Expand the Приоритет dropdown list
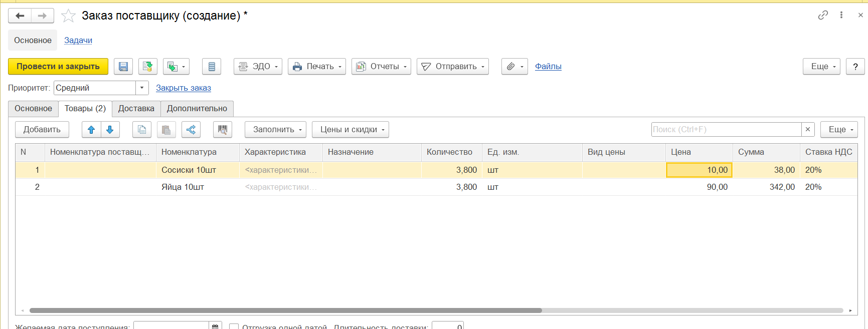The image size is (868, 329). [x=142, y=88]
